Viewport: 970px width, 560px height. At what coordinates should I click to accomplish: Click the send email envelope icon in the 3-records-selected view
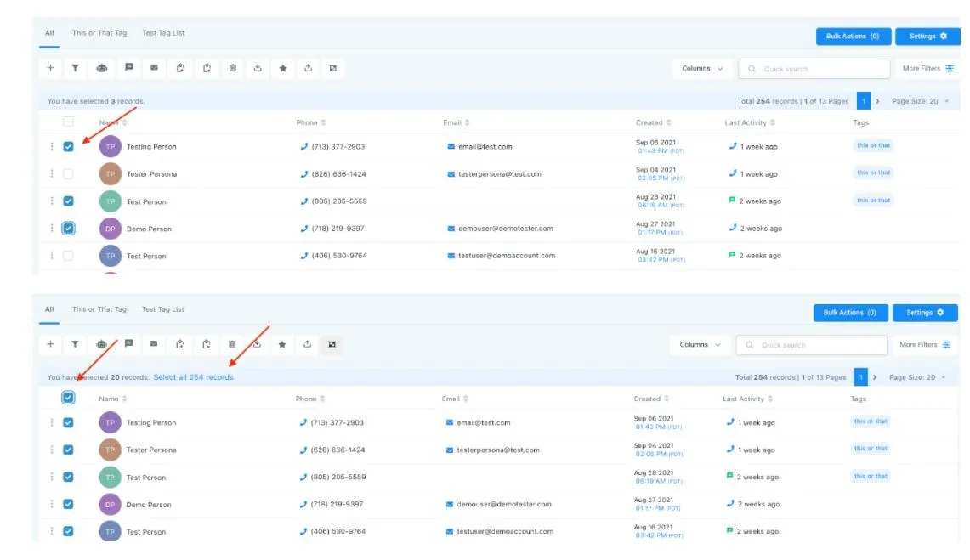154,67
